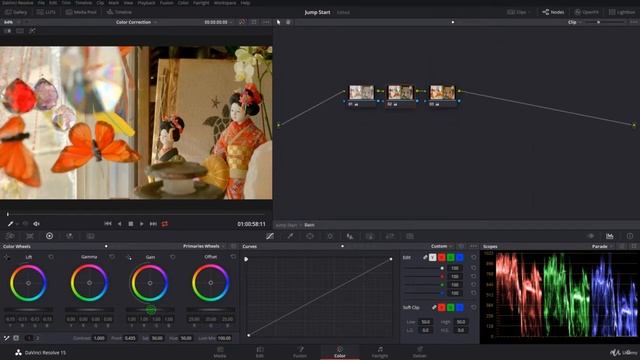Image resolution: width=640 pixels, height=360 pixels.
Task: Switch to the Fairlight page
Action: tap(380, 352)
